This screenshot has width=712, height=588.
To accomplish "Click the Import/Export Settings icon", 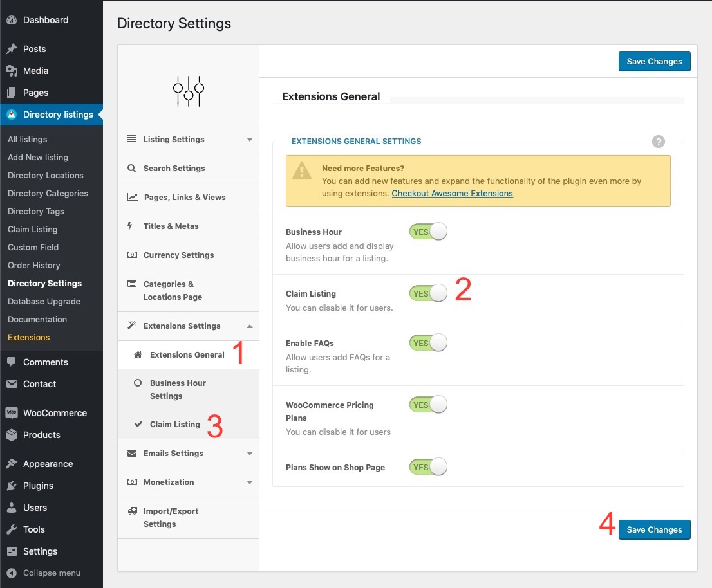I will [x=132, y=511].
